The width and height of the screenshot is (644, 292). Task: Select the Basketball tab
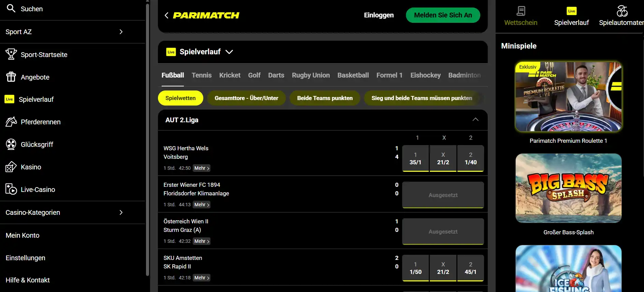[x=353, y=75]
